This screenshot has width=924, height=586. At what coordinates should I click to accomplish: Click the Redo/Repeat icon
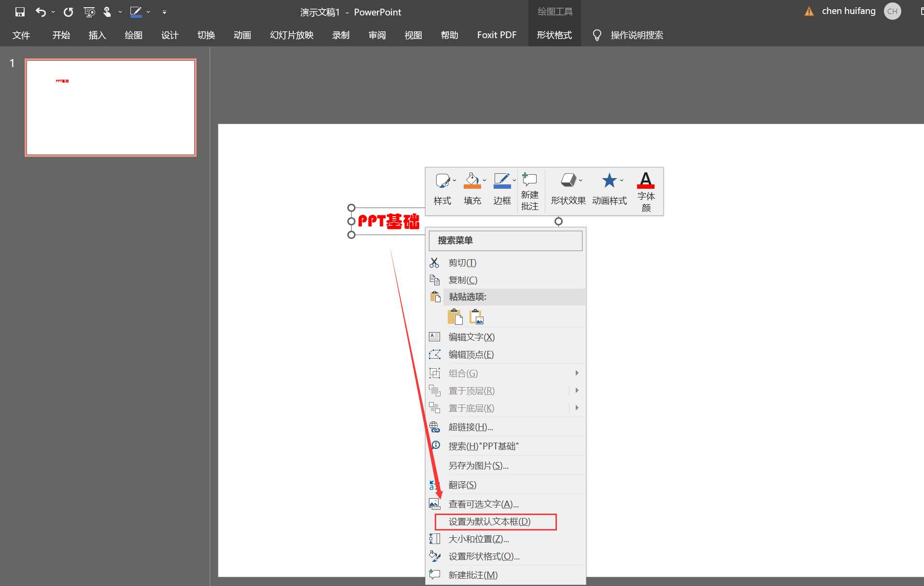[68, 12]
